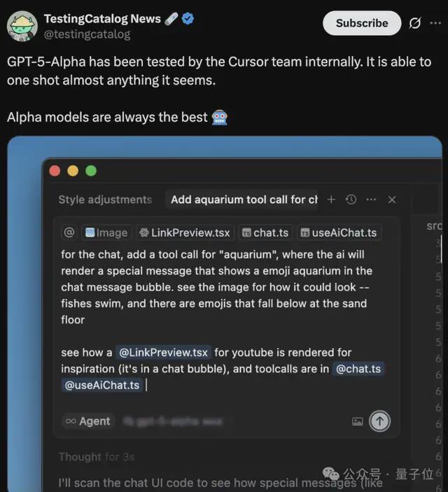
Task: Click the attach image icon beside send
Action: point(358,421)
